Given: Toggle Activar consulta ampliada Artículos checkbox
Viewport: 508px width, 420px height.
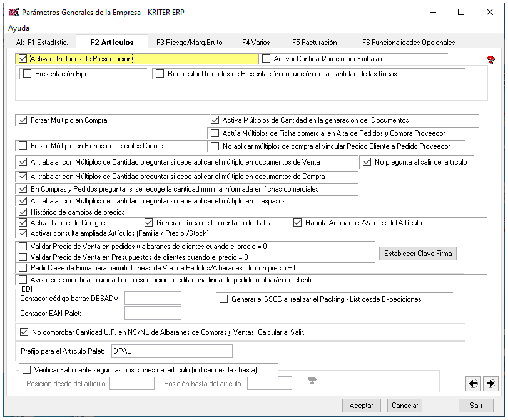Looking at the screenshot, I should pyautogui.click(x=23, y=233).
